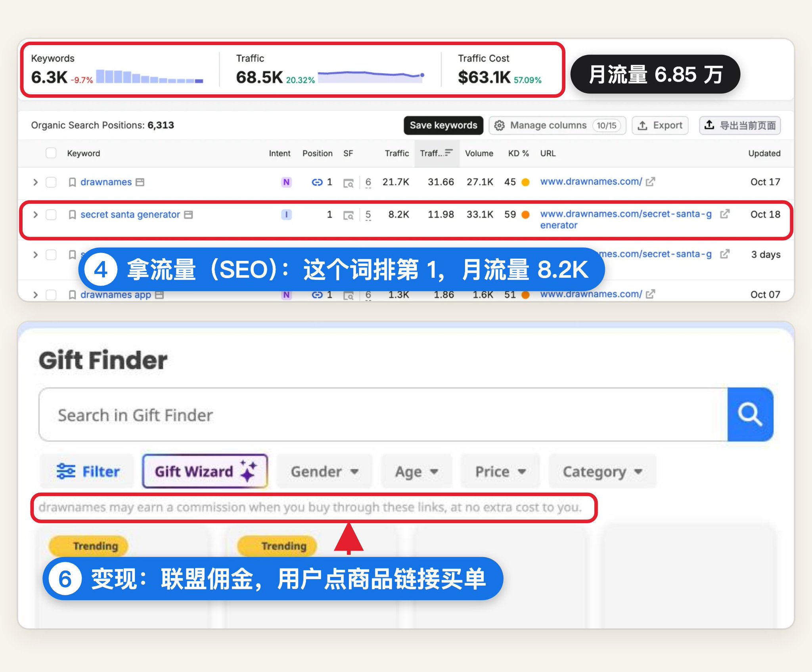Click the Filter button
The width and height of the screenshot is (812, 672).
[x=87, y=471]
